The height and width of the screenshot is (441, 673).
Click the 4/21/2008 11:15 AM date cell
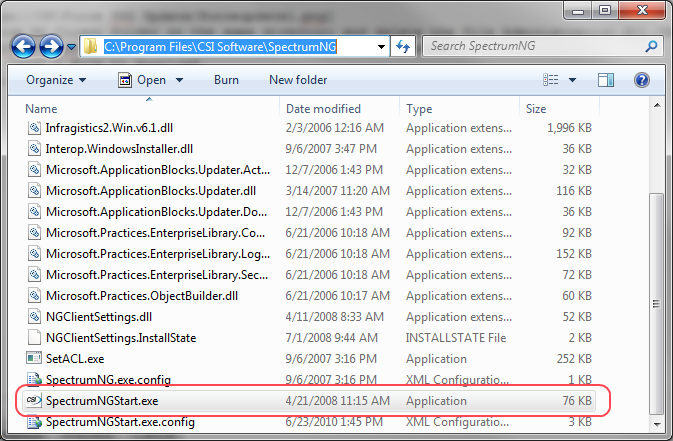click(x=338, y=401)
